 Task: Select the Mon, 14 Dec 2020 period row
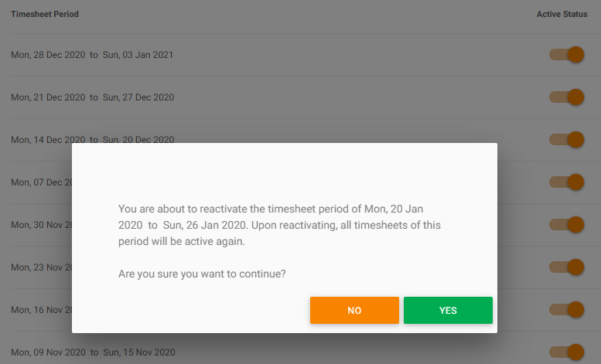point(92,140)
